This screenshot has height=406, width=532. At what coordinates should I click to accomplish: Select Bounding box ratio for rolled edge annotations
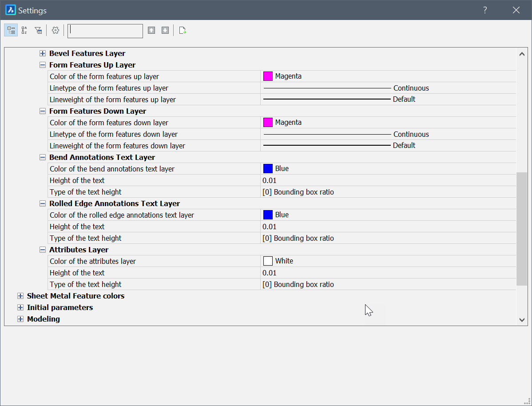point(298,238)
